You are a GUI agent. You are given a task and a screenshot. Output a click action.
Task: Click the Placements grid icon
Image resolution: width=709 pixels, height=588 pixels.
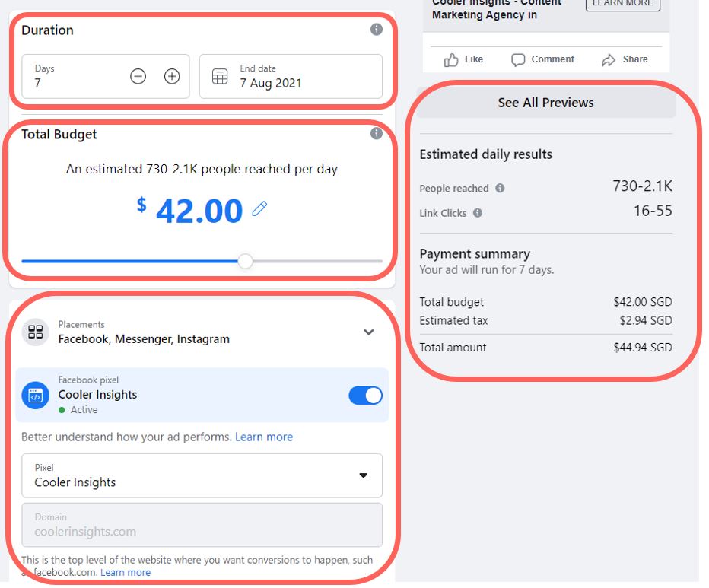[35, 332]
